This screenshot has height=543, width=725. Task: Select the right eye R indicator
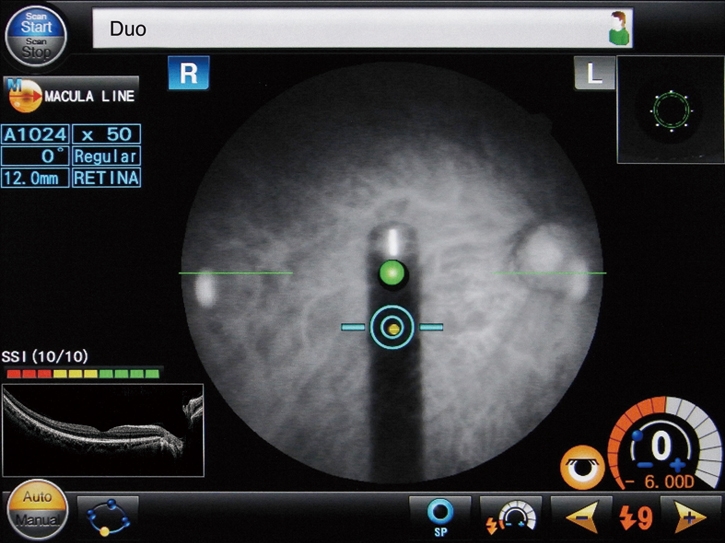[187, 75]
